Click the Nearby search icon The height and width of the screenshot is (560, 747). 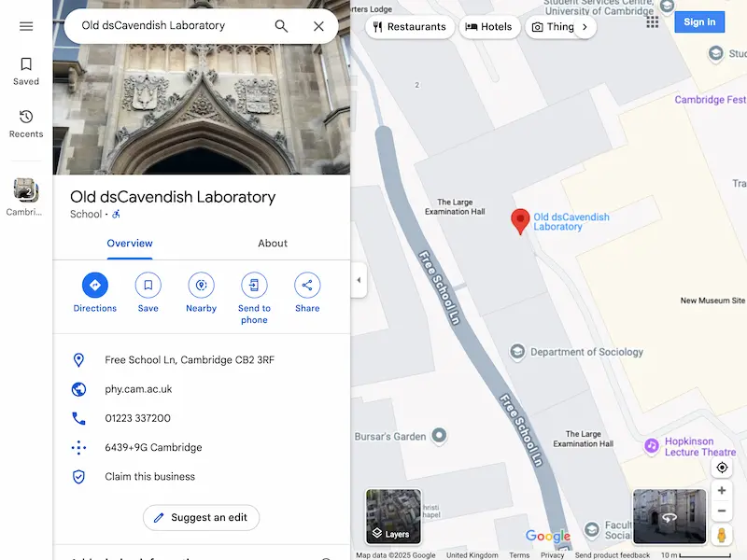201,286
